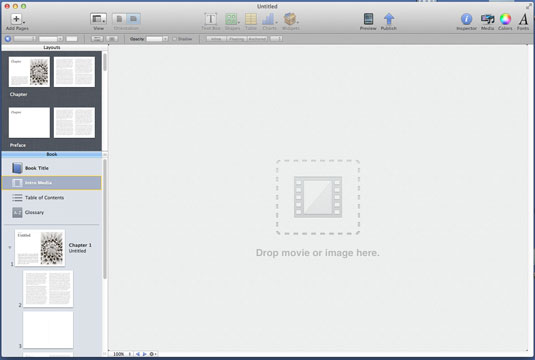Collapse the Chapter 1 disclosure triangle
Viewport: 535px width, 360px height.
click(x=10, y=247)
